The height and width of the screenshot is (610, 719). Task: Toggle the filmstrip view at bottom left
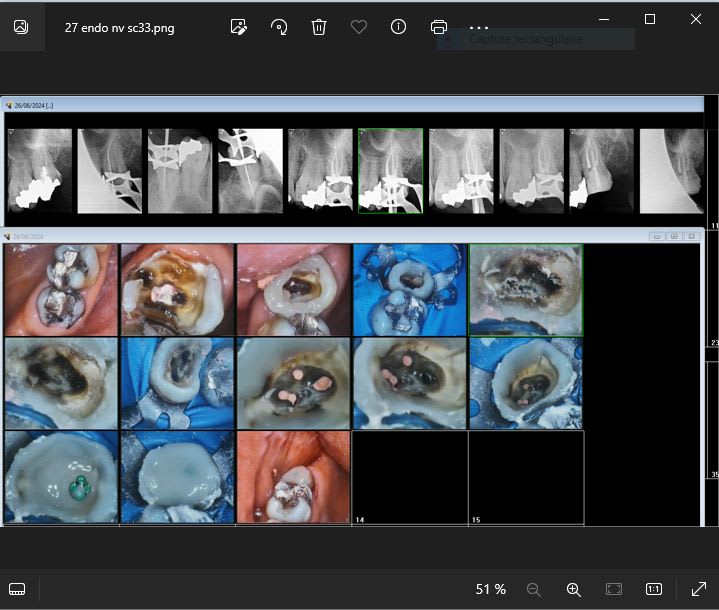17,589
